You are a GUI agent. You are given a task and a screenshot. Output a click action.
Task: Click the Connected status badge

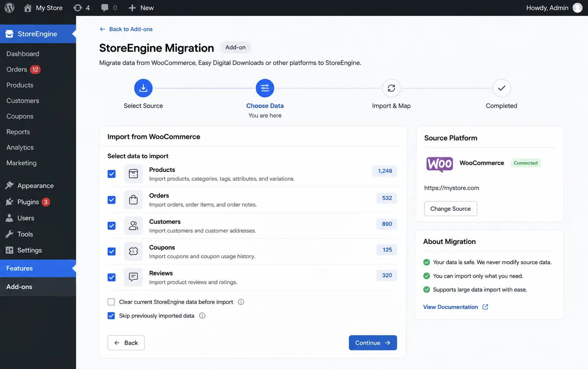526,163
